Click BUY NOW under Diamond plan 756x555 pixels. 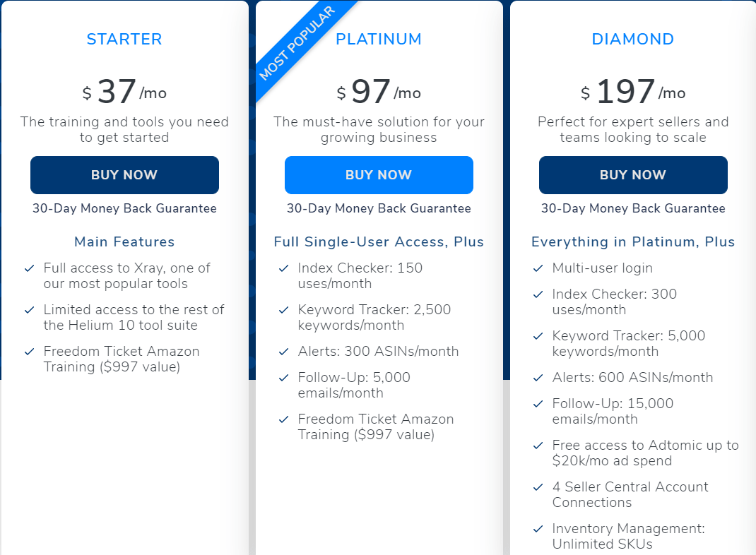point(633,175)
